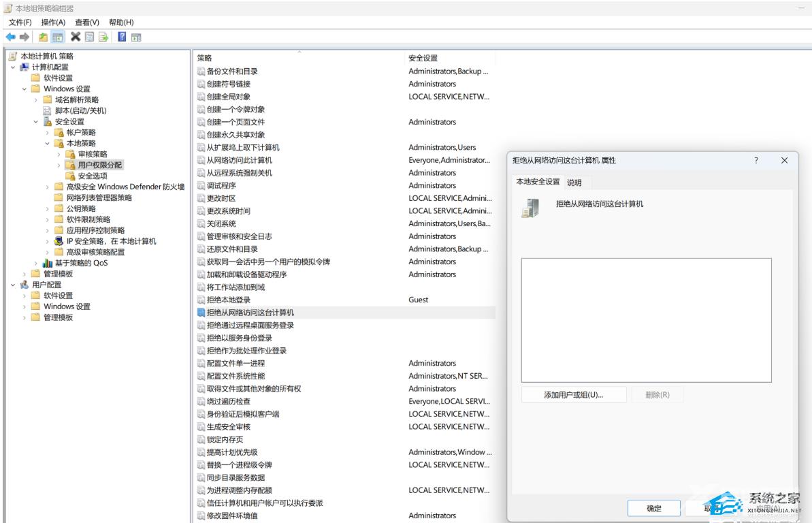The width and height of the screenshot is (812, 523).
Task: Click the Delete (X) toolbar icon
Action: (76, 37)
